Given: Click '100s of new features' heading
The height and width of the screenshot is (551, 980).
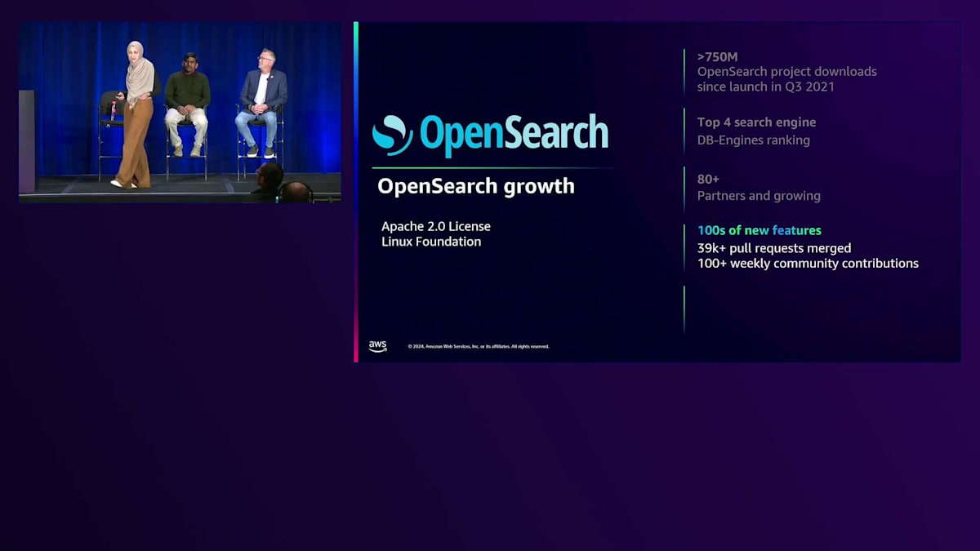Looking at the screenshot, I should [759, 230].
